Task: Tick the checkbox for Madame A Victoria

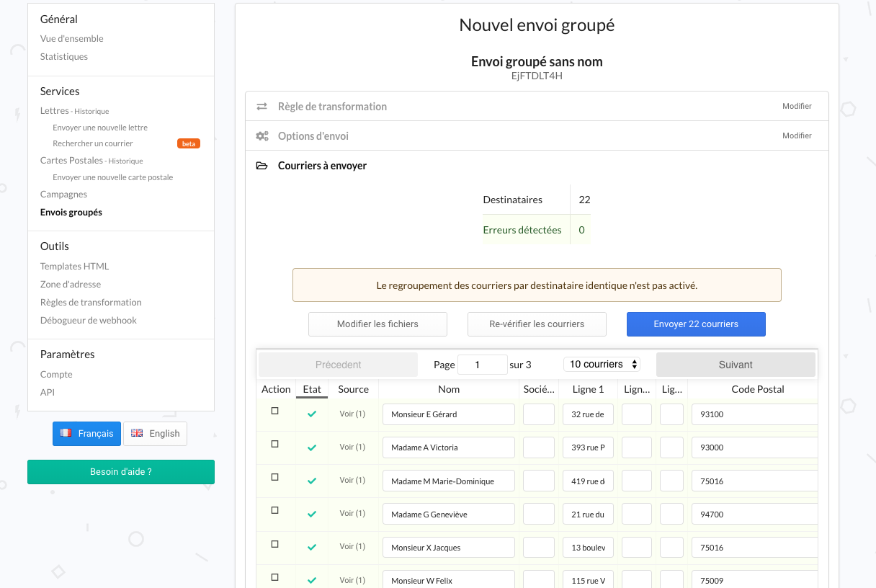Action: (274, 444)
